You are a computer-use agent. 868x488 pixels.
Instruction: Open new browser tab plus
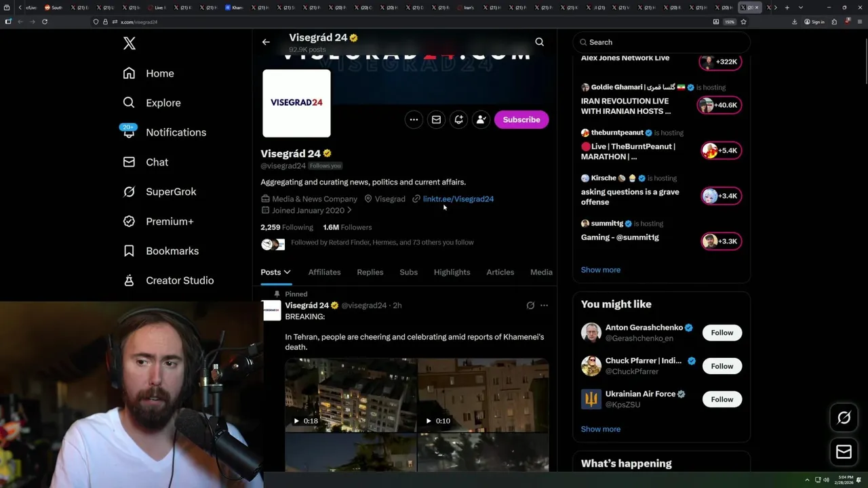tap(787, 7)
